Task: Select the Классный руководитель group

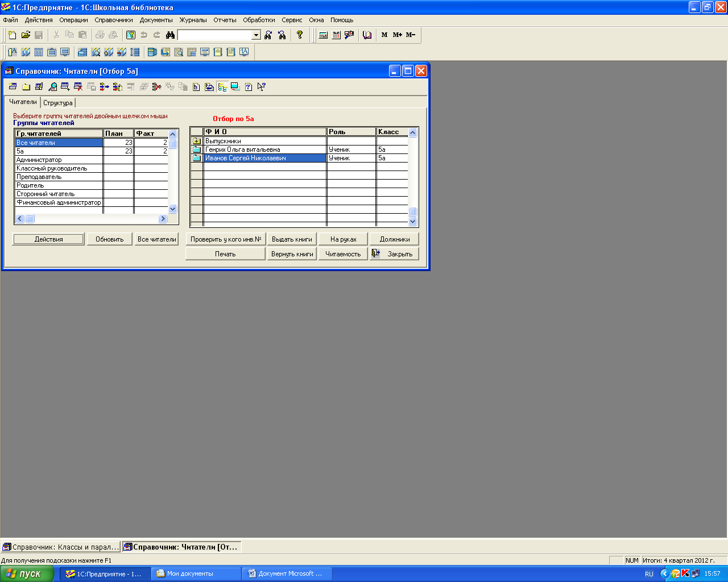Action: pyautogui.click(x=91, y=168)
